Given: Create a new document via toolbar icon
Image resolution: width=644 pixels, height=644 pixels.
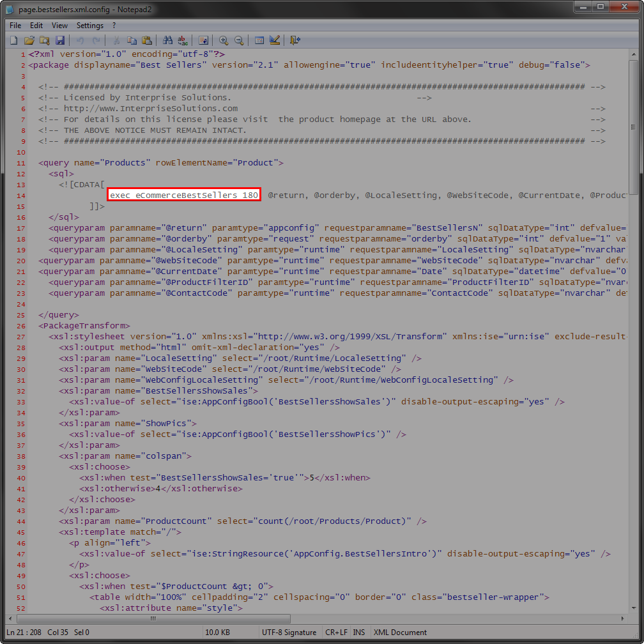Looking at the screenshot, I should coord(14,40).
